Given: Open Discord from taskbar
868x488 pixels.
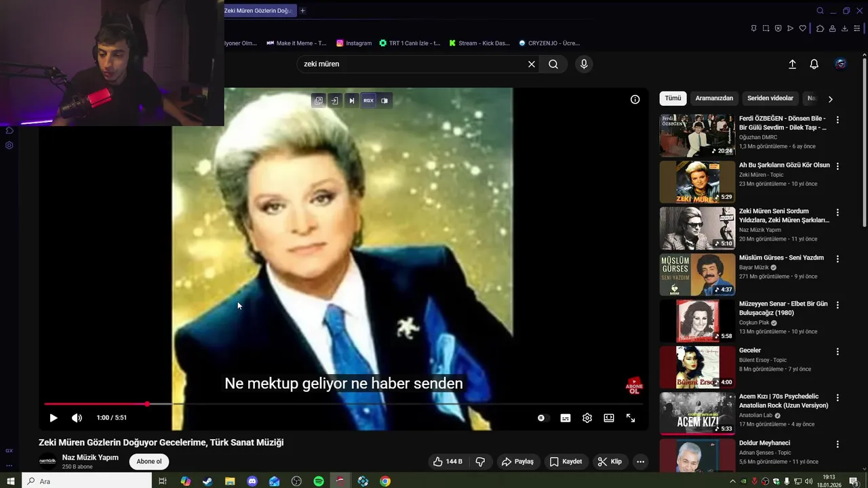Looking at the screenshot, I should 252,481.
